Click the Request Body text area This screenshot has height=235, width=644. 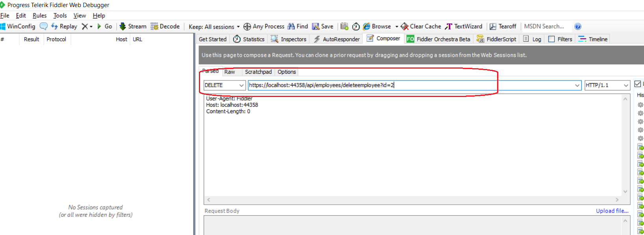pos(413,226)
